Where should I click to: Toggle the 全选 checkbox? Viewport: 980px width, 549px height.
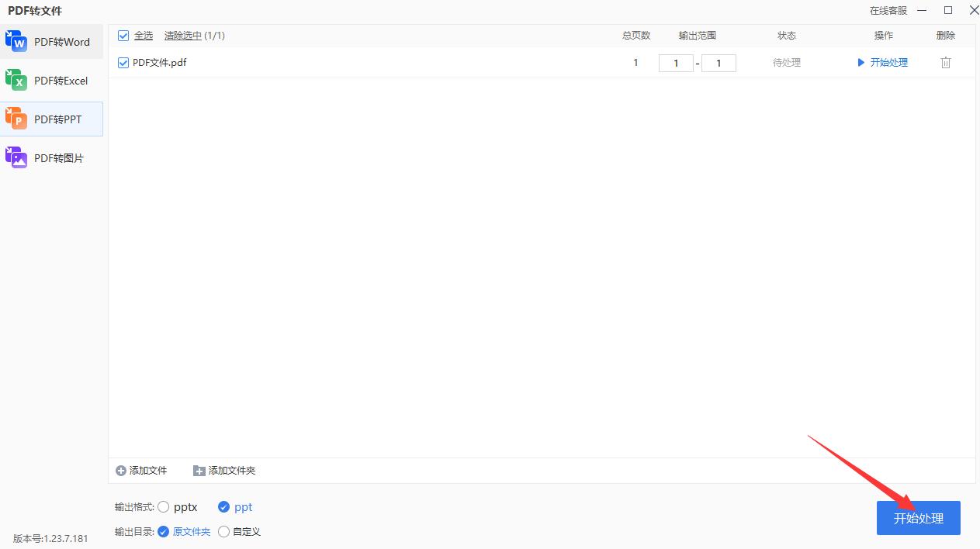[x=123, y=36]
